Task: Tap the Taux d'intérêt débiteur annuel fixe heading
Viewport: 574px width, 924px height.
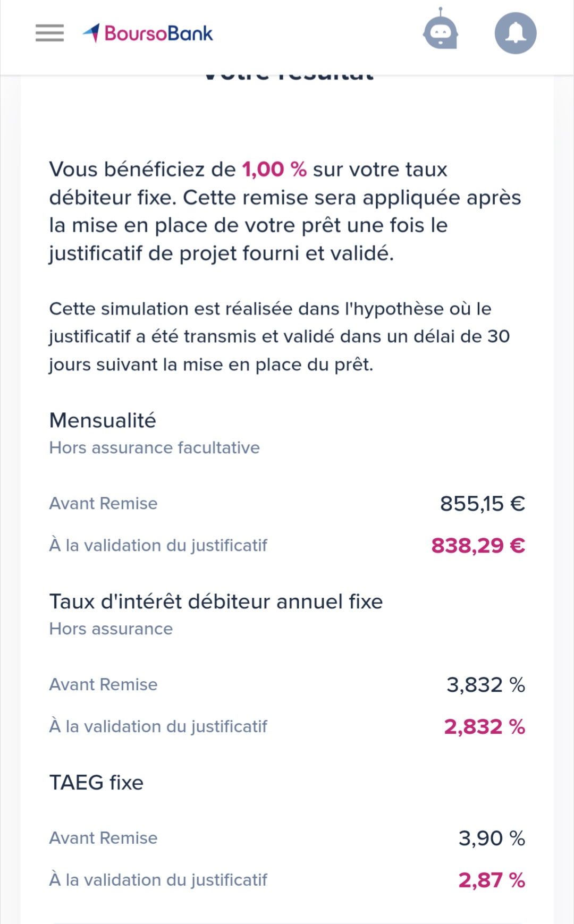Action: click(216, 601)
